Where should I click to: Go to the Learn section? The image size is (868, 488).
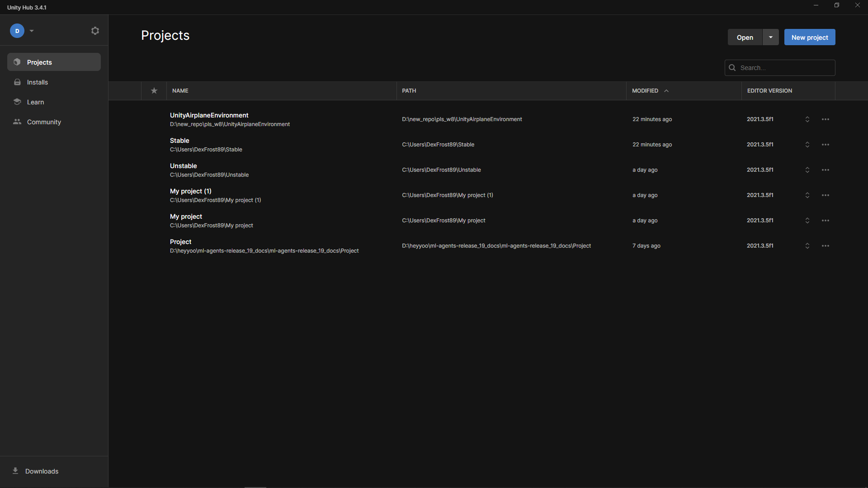click(x=54, y=102)
